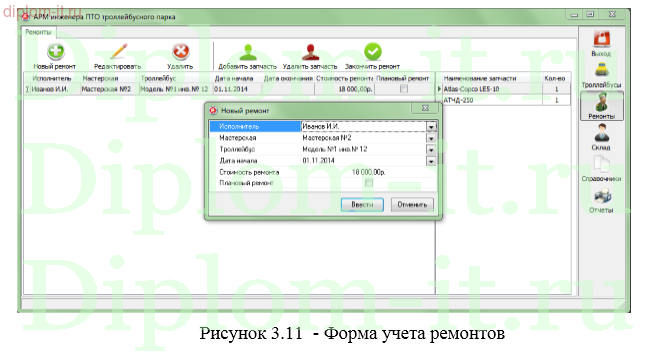
Task: Open the 'Отчеты' printer icon
Action: point(602,196)
